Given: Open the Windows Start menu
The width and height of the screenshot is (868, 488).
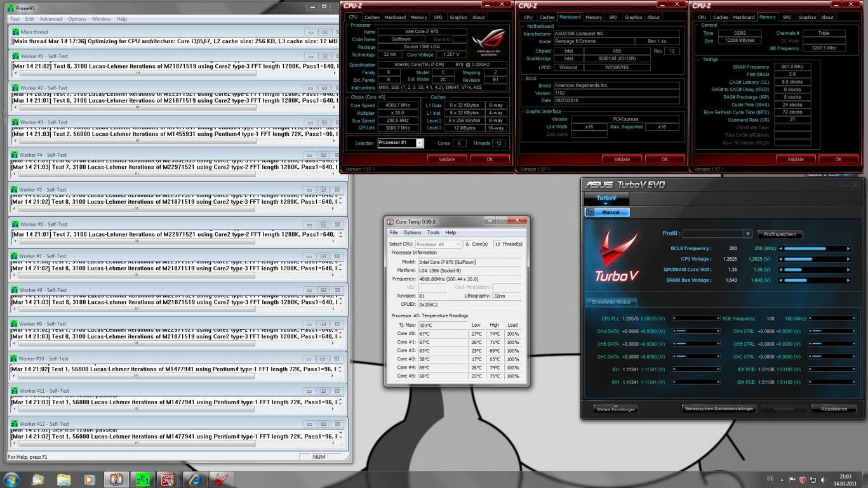Looking at the screenshot, I should tap(11, 479).
